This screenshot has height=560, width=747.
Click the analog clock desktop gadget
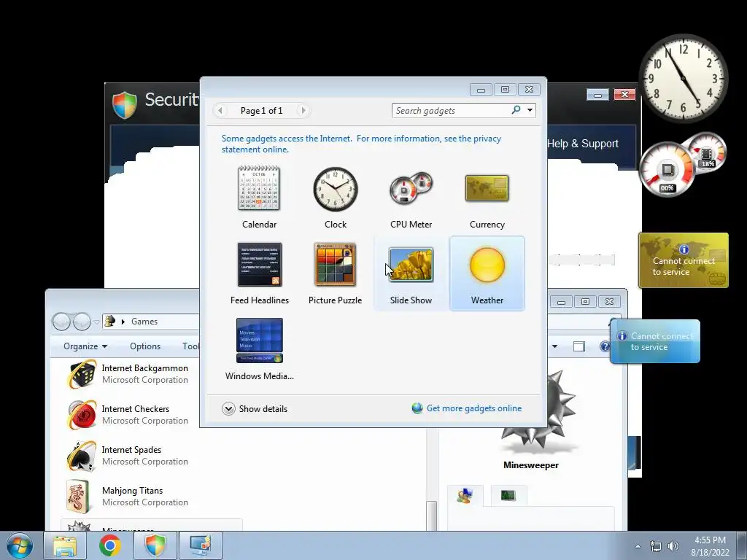tap(683, 78)
